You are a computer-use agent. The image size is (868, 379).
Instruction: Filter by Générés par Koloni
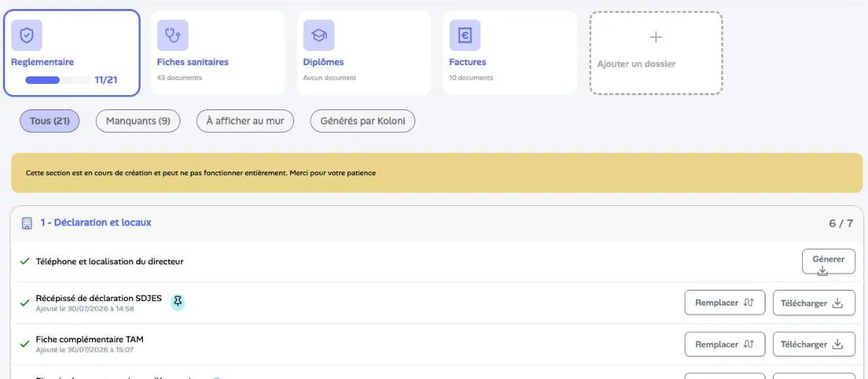(363, 121)
